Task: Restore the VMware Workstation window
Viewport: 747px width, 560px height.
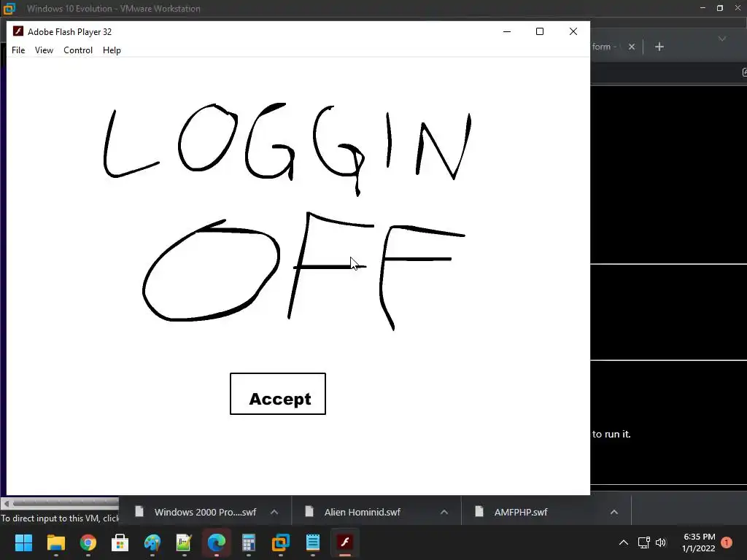Action: [x=720, y=8]
